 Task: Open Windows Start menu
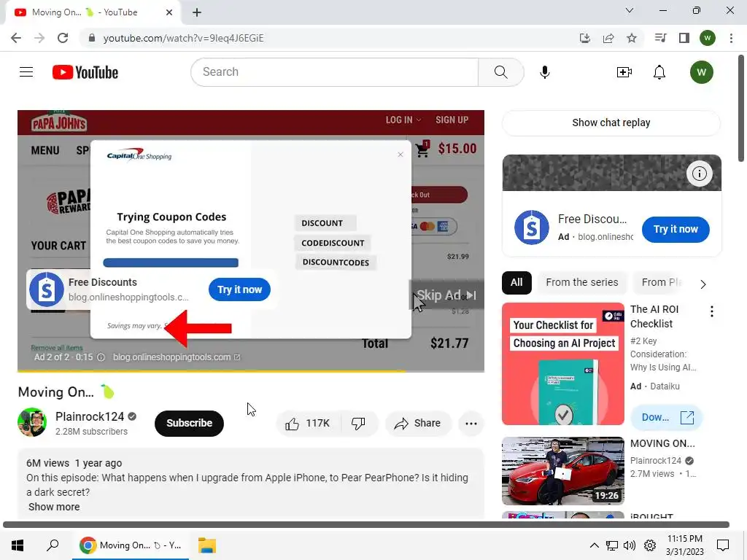18,545
